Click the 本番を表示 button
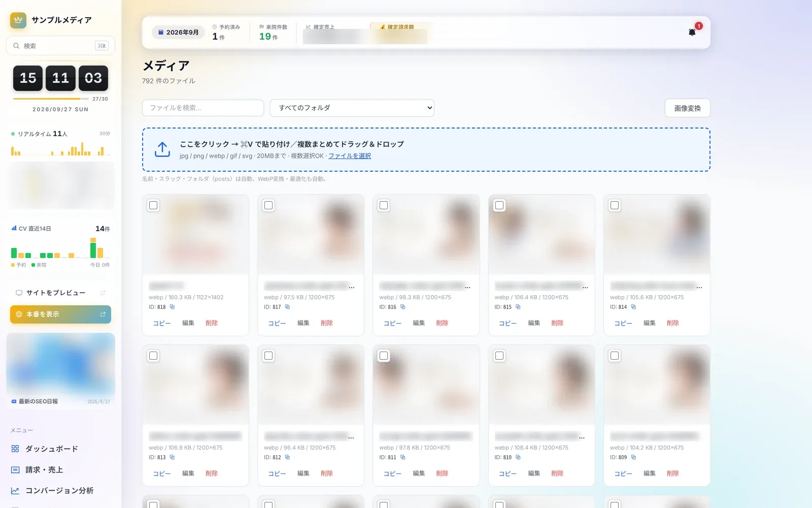The width and height of the screenshot is (812, 508). pos(60,314)
